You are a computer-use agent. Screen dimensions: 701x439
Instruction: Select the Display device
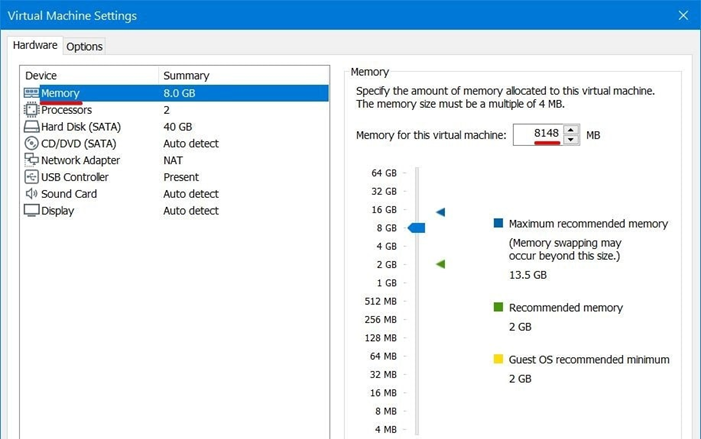(x=175, y=211)
